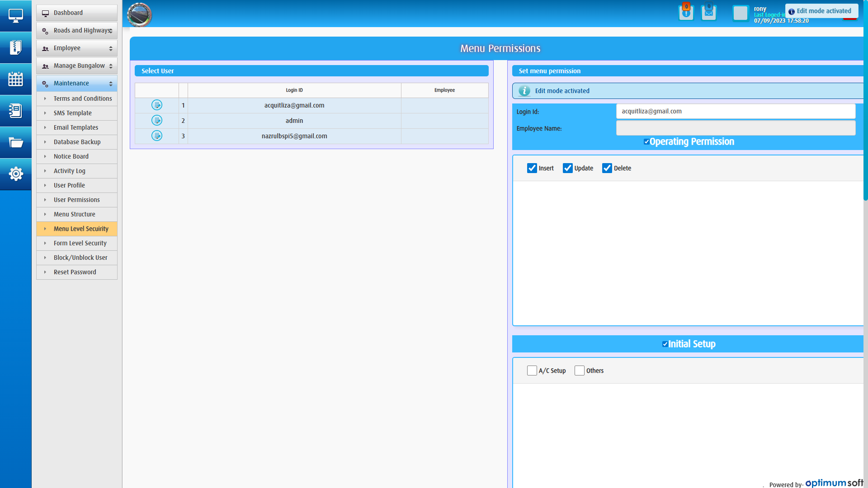This screenshot has width=868, height=488.
Task: Click the Dashboard button
Action: click(x=77, y=13)
